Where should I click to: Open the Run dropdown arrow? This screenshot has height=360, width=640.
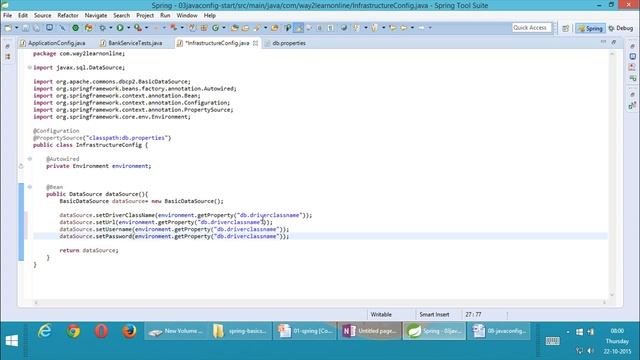tap(128, 28)
